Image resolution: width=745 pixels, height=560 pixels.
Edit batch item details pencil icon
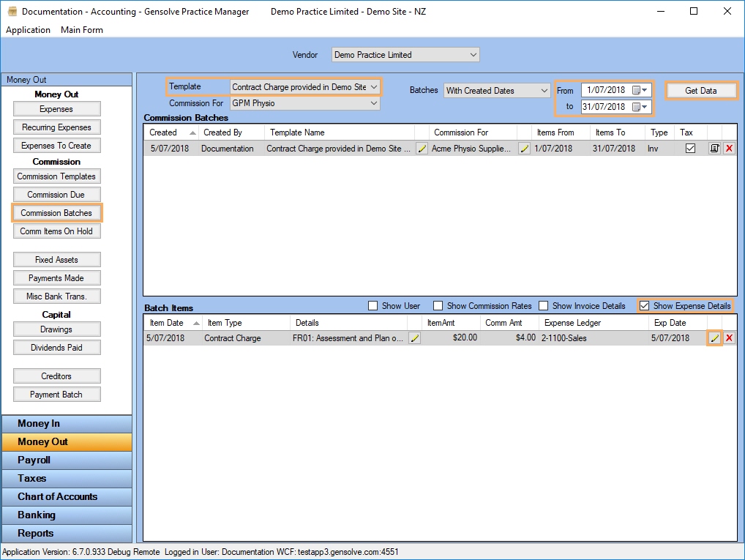(414, 338)
